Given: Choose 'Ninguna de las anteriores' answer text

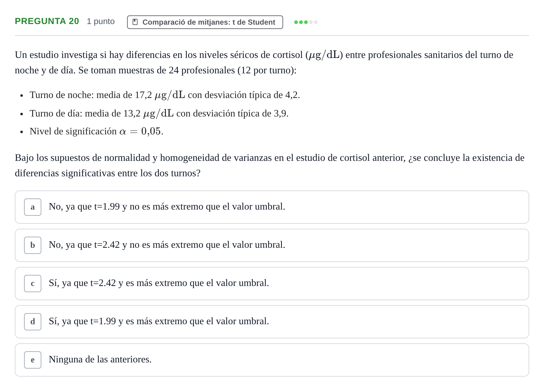Looking at the screenshot, I should (x=100, y=359).
